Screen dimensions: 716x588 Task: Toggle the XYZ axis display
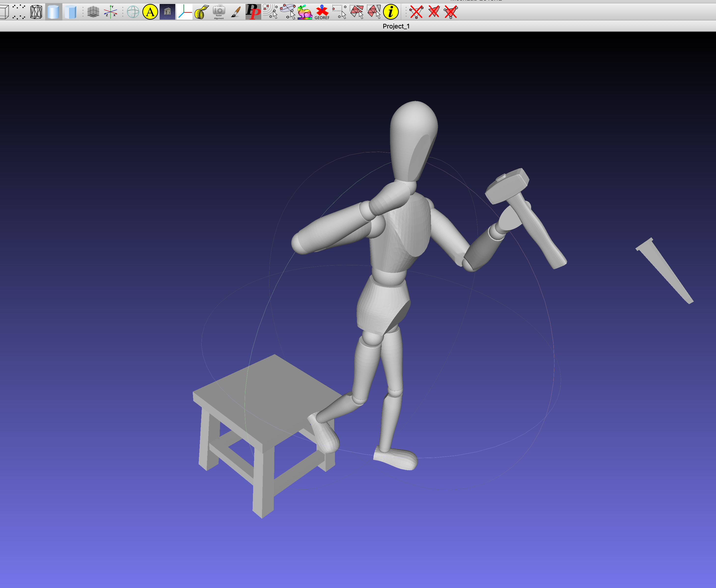(x=110, y=12)
